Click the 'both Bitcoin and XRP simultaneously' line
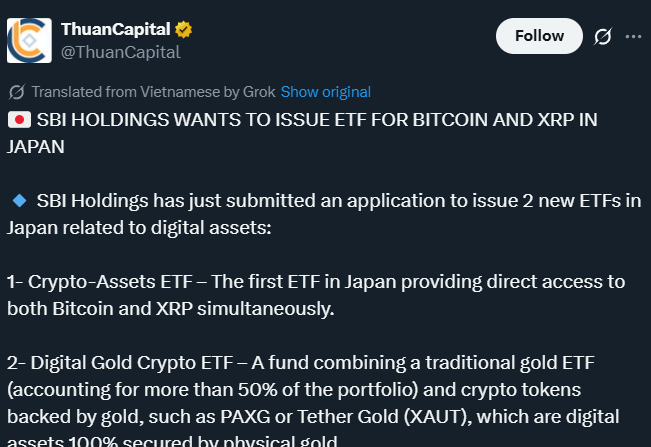The image size is (651, 447). [171, 309]
